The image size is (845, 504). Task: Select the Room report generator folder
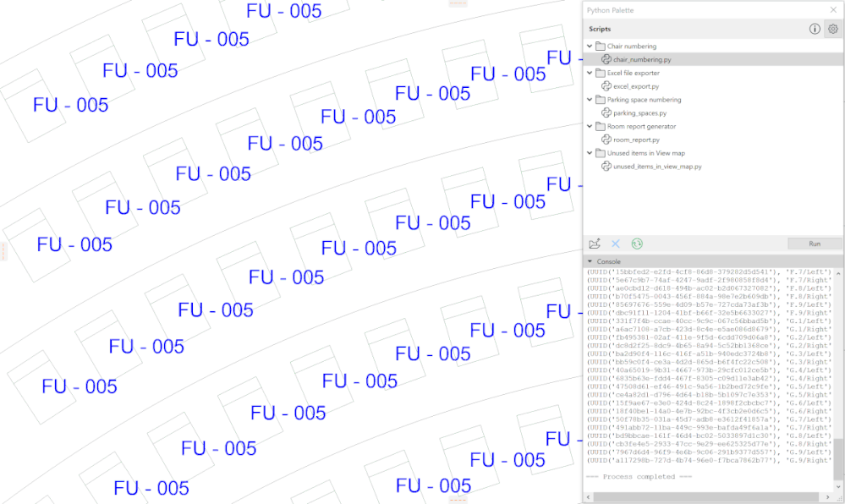[x=602, y=126]
